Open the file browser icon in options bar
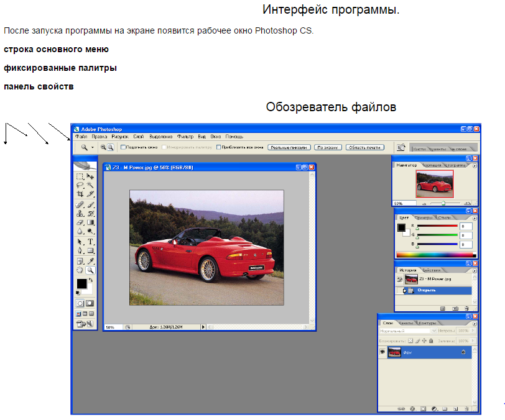505x420 pixels. 401,147
